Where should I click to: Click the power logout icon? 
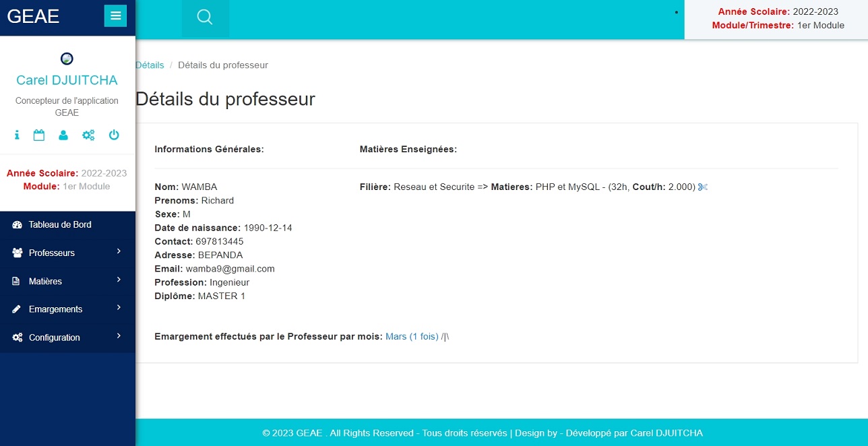[114, 135]
